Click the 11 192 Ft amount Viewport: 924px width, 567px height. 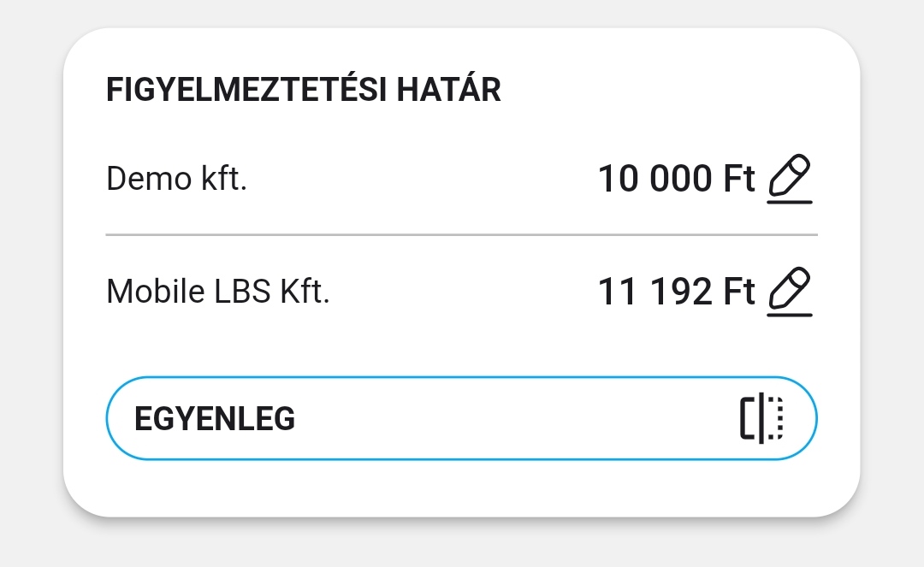(x=676, y=292)
